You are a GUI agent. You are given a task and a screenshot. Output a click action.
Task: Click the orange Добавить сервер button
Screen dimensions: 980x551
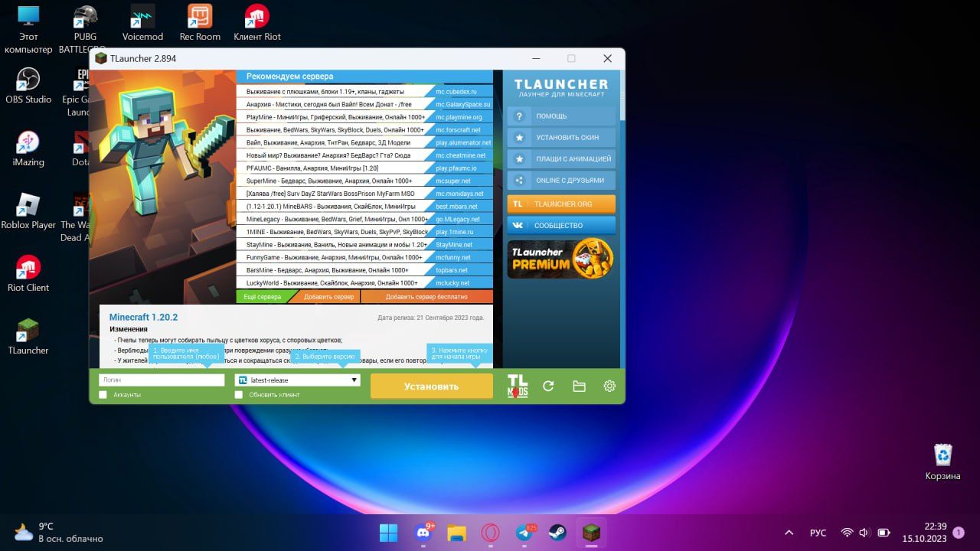[328, 297]
